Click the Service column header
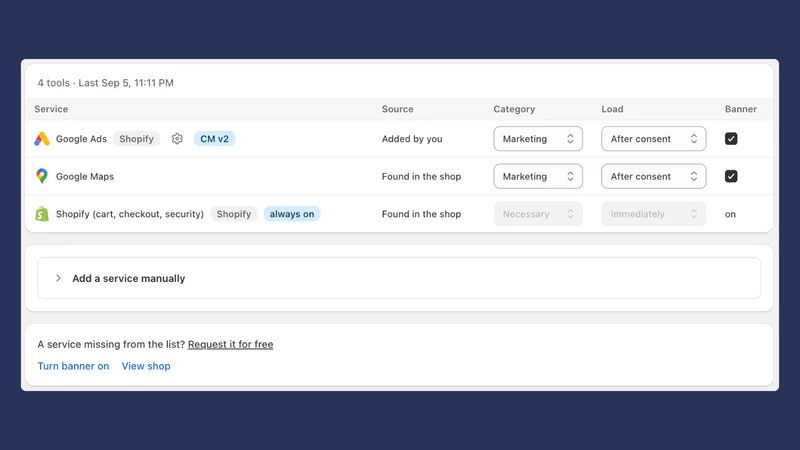The image size is (800, 450). pos(51,109)
